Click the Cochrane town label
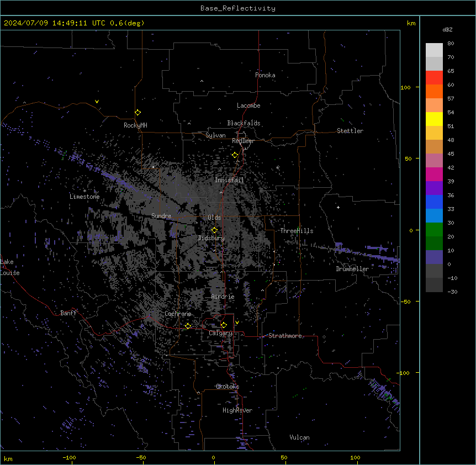The width and height of the screenshot is (476, 465). pos(178,314)
